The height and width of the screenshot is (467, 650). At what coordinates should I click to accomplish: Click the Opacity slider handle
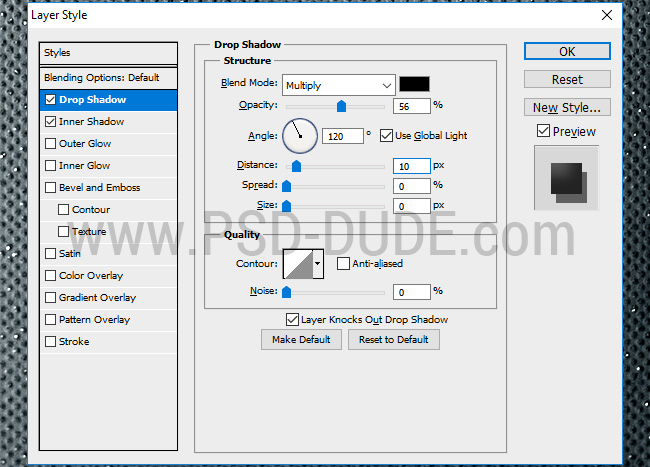(341, 106)
